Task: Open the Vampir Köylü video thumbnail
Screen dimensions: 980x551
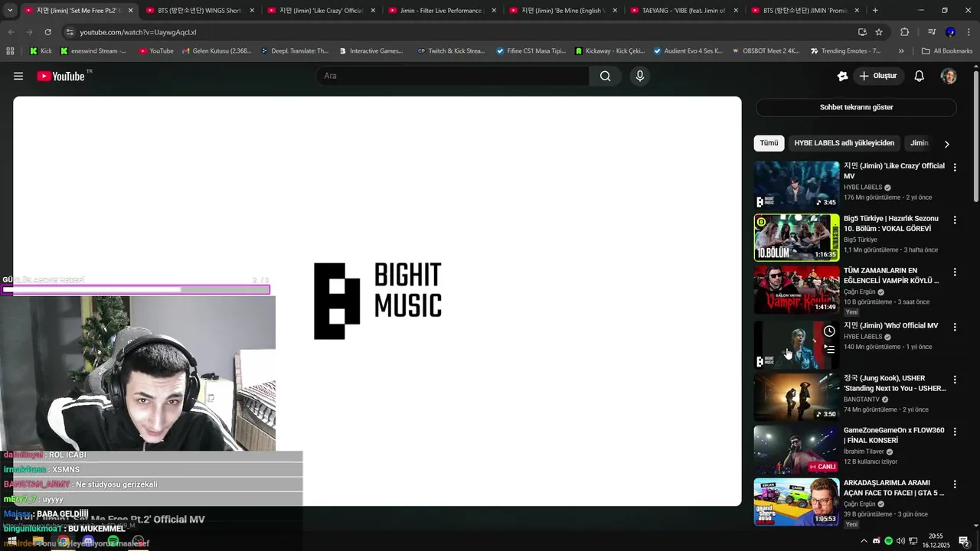Action: tap(796, 289)
